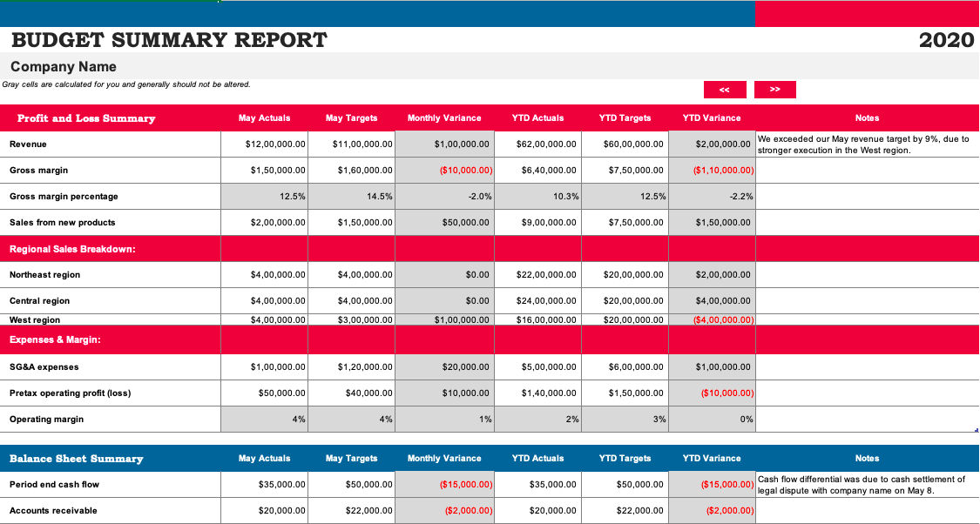Viewport: 980px width, 524px height.
Task: Select Operating margin YTD Targets cell
Action: 625,420
